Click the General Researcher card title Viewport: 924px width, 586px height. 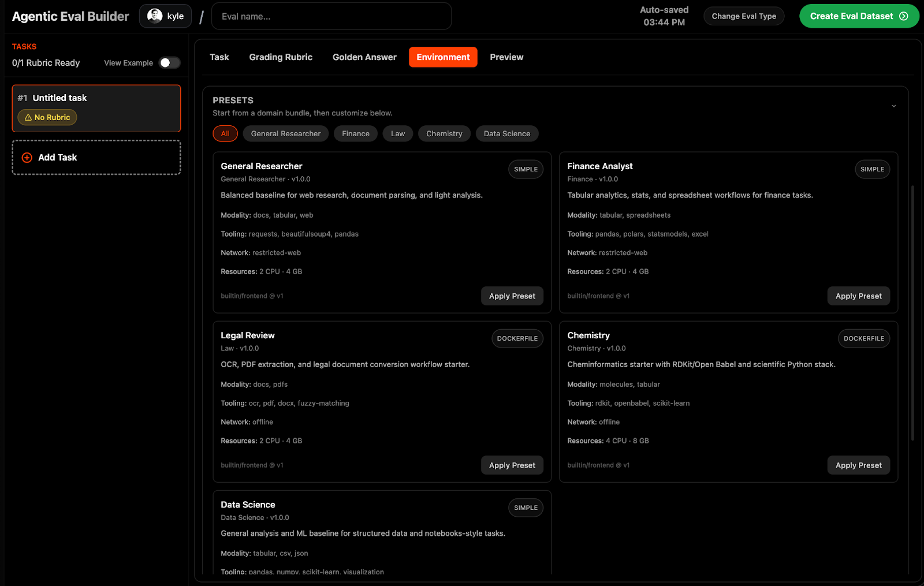point(262,166)
